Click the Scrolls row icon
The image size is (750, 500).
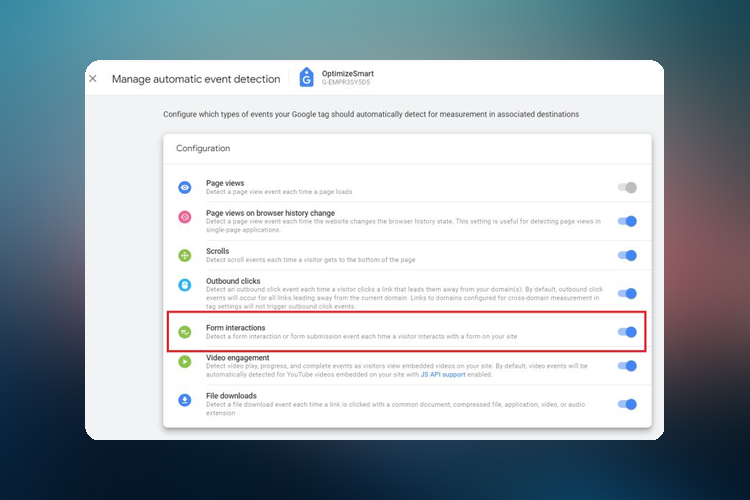[x=185, y=256]
